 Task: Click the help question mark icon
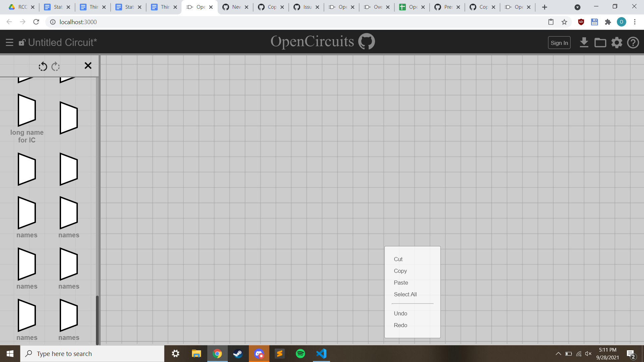click(x=633, y=43)
